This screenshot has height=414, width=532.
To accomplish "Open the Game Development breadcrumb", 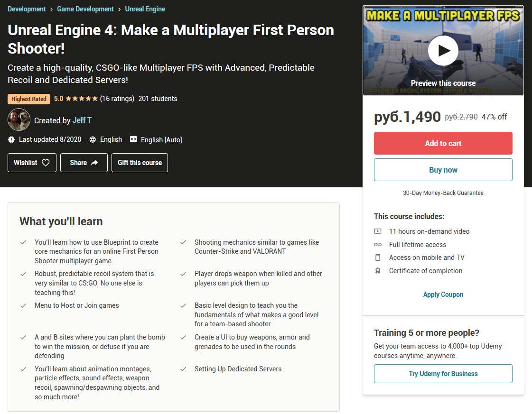I will tap(85, 9).
